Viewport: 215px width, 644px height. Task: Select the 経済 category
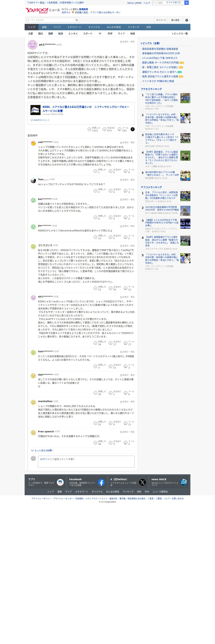click(61, 33)
